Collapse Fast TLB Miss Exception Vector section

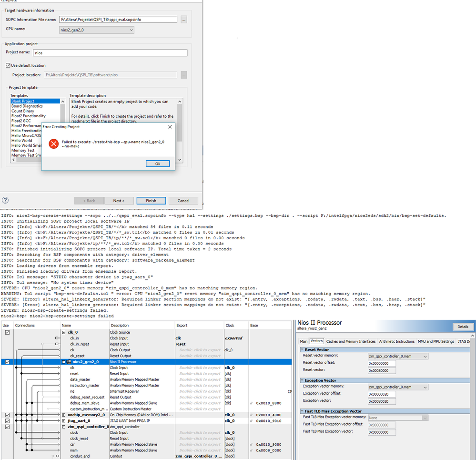[x=302, y=411]
